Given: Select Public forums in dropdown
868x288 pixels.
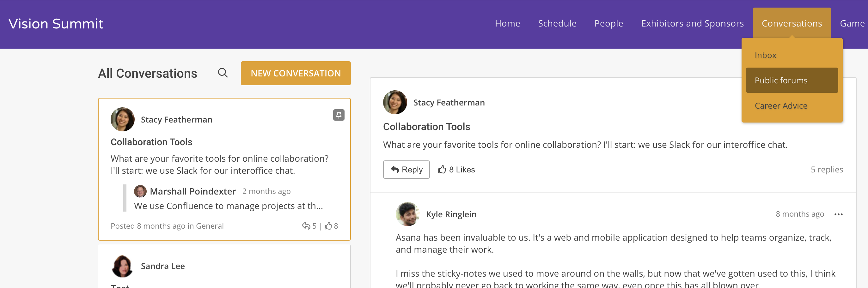Looking at the screenshot, I should [x=792, y=81].
